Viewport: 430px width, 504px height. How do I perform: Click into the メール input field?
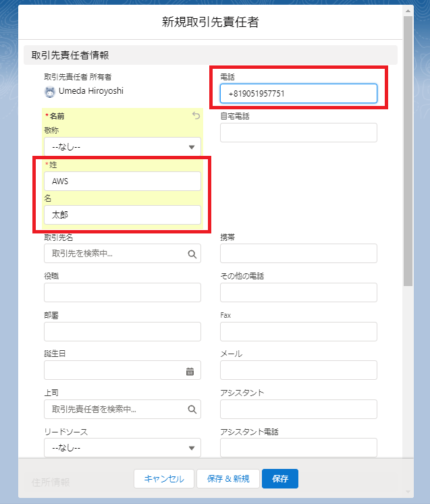pyautogui.click(x=298, y=370)
